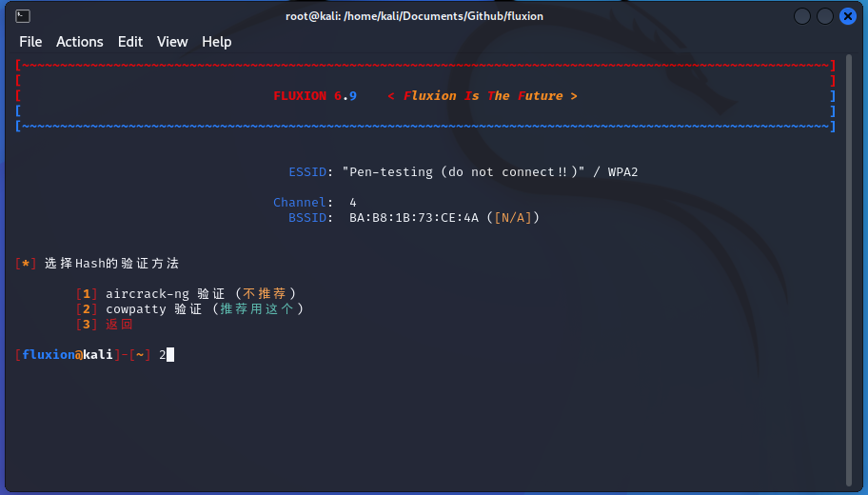The height and width of the screenshot is (495, 868).
Task: Click the Channel label
Action: point(300,202)
